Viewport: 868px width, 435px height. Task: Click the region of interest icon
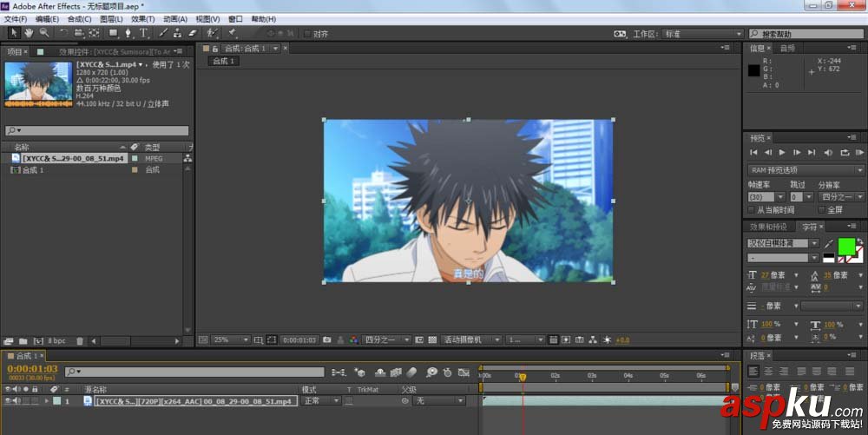click(419, 339)
